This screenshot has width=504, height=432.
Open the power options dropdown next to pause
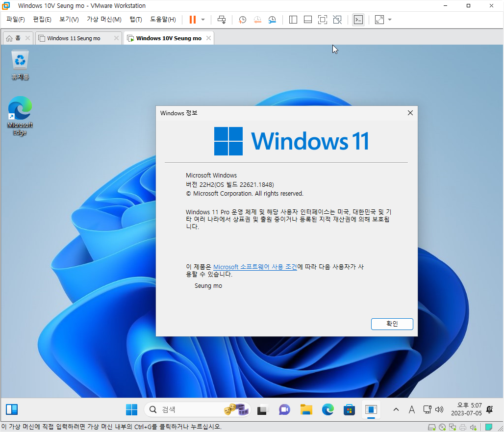pos(203,20)
